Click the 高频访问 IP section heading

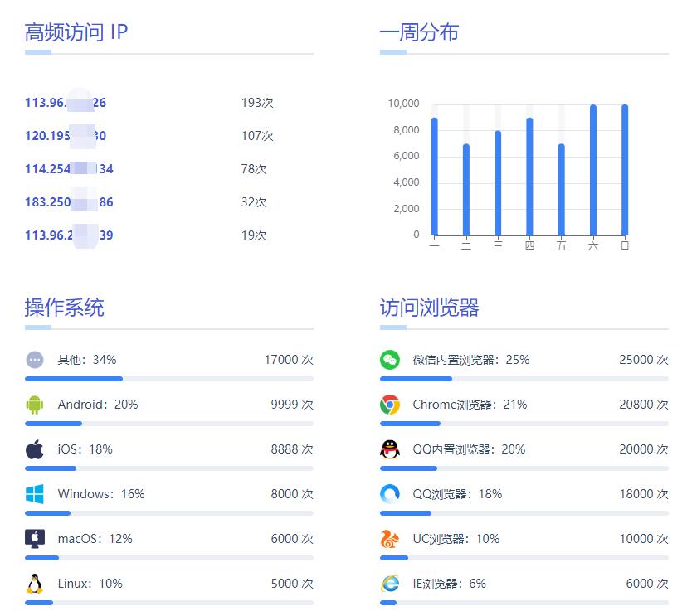pyautogui.click(x=75, y=32)
